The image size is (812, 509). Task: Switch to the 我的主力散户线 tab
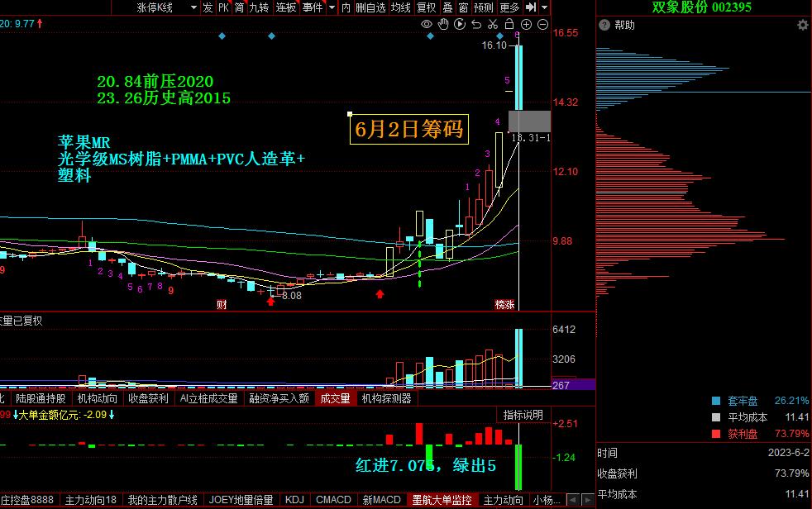tap(163, 500)
